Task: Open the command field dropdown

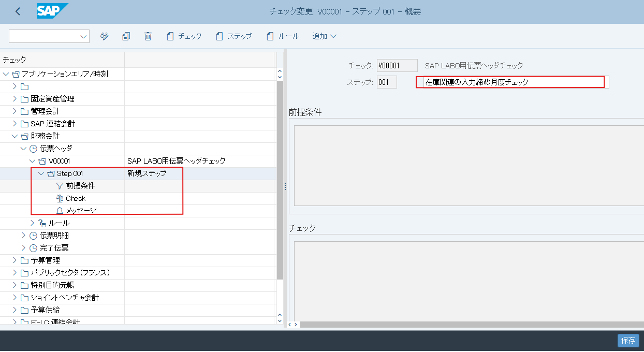Action: point(83,36)
